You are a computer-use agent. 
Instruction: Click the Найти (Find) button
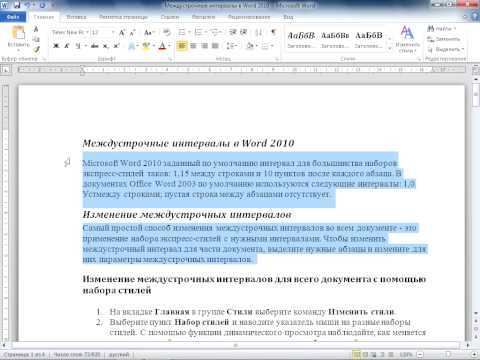[x=442, y=29]
